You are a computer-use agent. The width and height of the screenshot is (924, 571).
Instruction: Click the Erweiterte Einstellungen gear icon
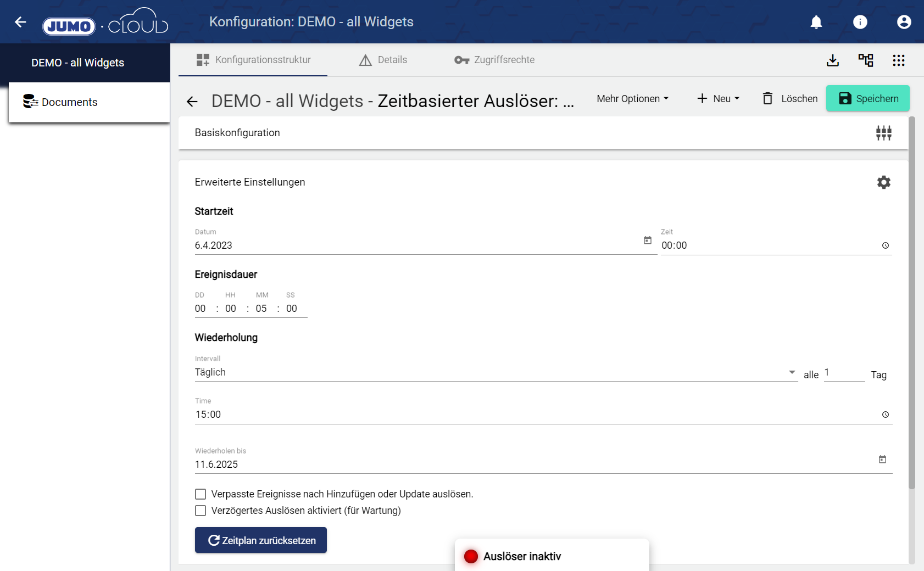point(883,182)
